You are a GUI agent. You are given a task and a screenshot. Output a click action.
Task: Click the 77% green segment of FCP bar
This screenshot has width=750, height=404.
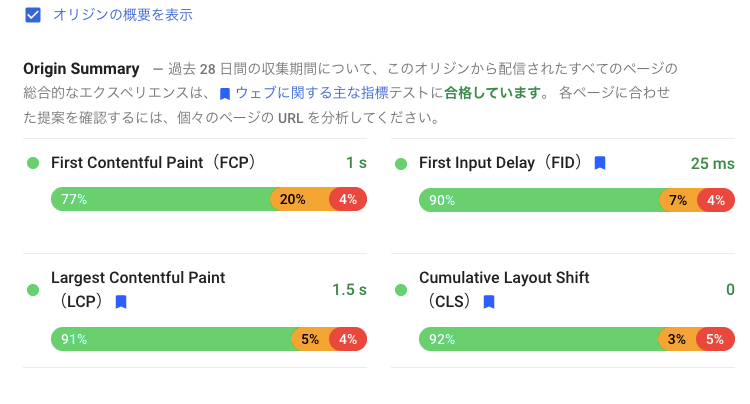[x=161, y=199]
